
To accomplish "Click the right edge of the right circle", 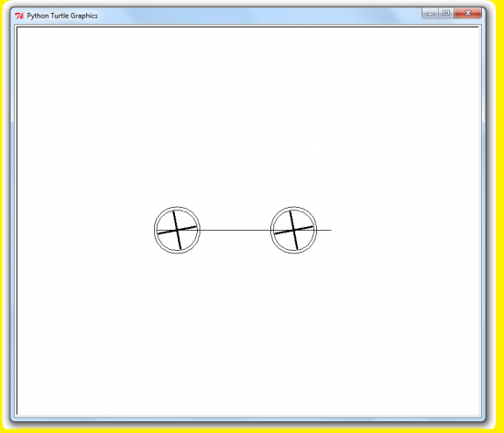I will tap(316, 230).
